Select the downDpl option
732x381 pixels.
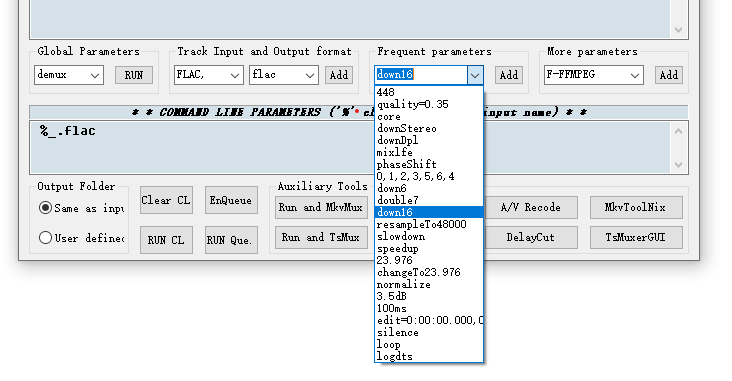pos(429,140)
